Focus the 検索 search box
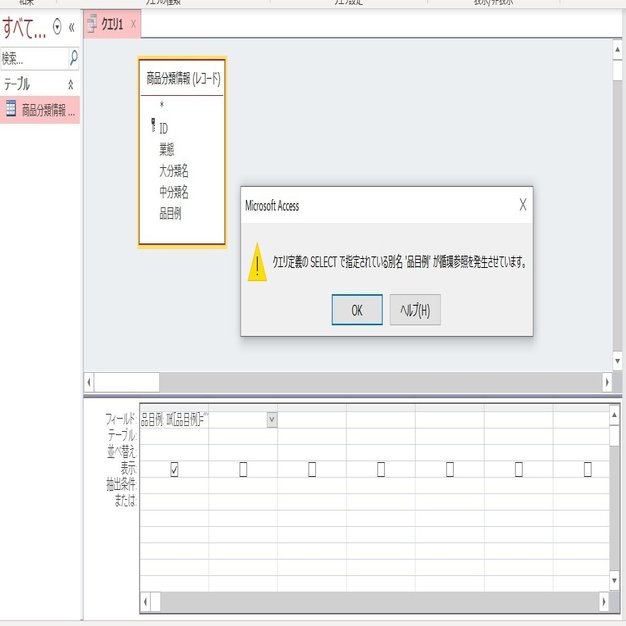626x626 pixels. click(34, 58)
